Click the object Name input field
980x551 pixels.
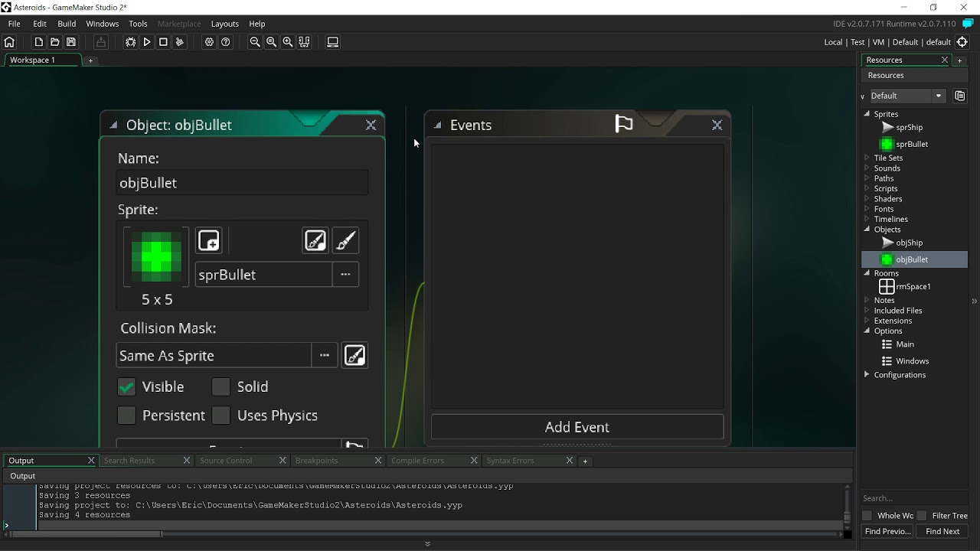[x=242, y=183]
